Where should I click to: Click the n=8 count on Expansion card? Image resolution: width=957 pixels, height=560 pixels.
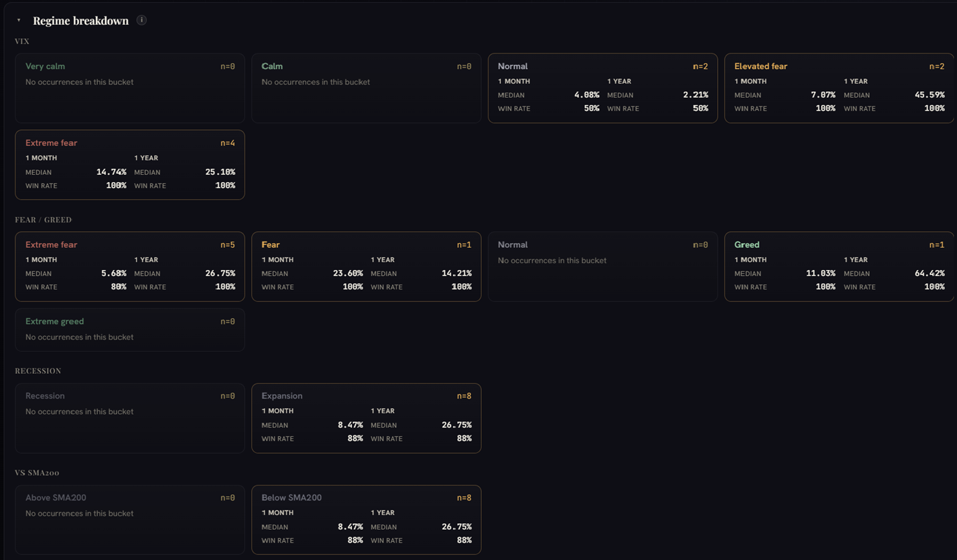point(464,396)
